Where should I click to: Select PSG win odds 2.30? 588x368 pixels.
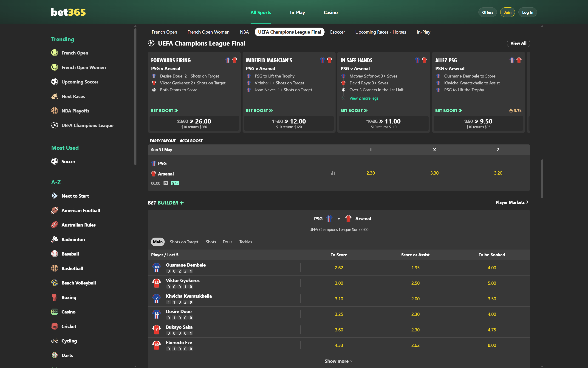(x=370, y=173)
